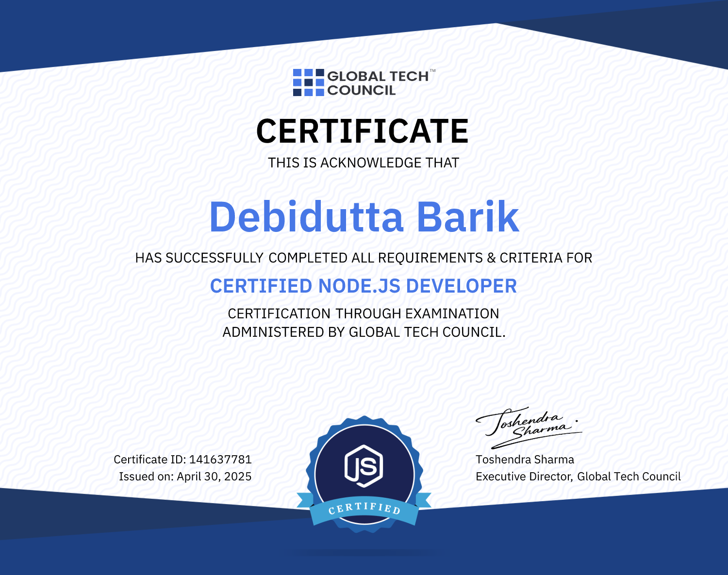Select the line "CERTIFICATION THROUGH EXAMINATION"

click(x=364, y=313)
